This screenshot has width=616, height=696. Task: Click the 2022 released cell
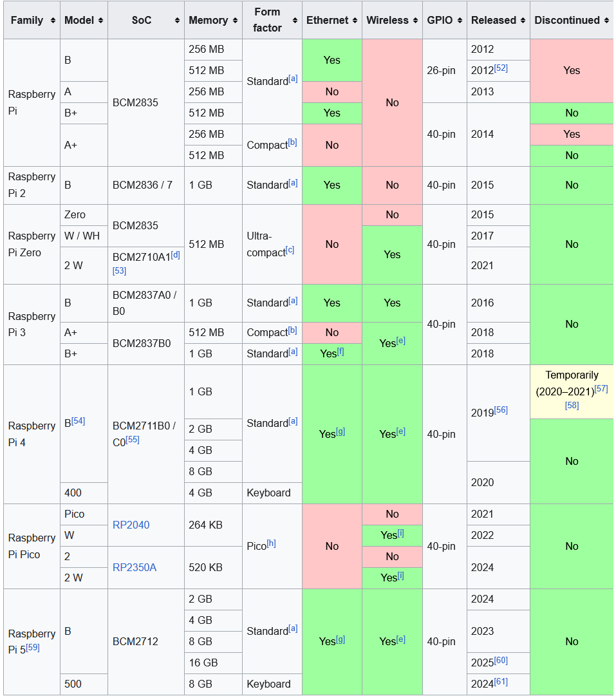tap(498, 536)
